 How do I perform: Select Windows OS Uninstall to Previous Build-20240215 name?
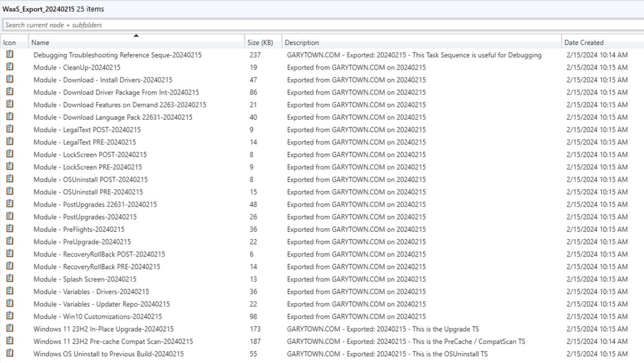pos(108,354)
